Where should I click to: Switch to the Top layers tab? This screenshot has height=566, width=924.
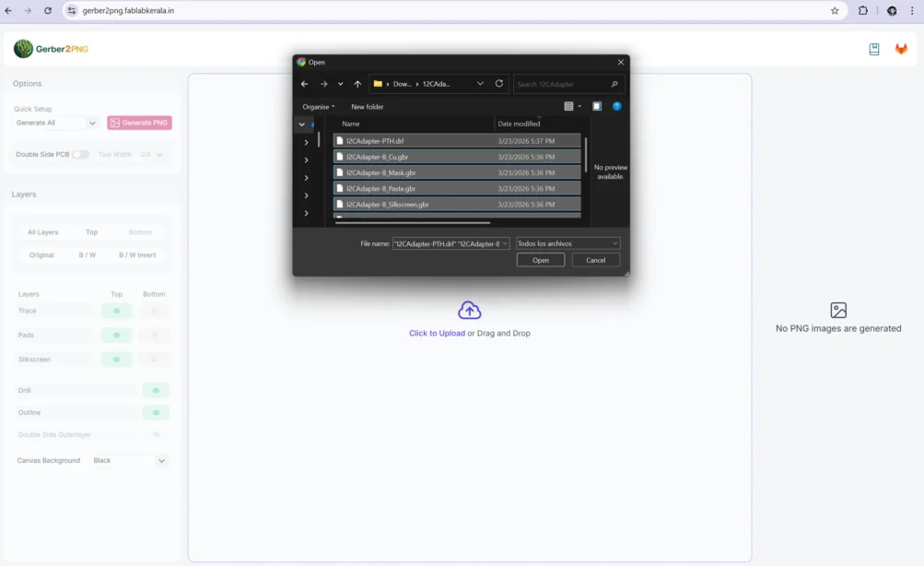(x=91, y=231)
